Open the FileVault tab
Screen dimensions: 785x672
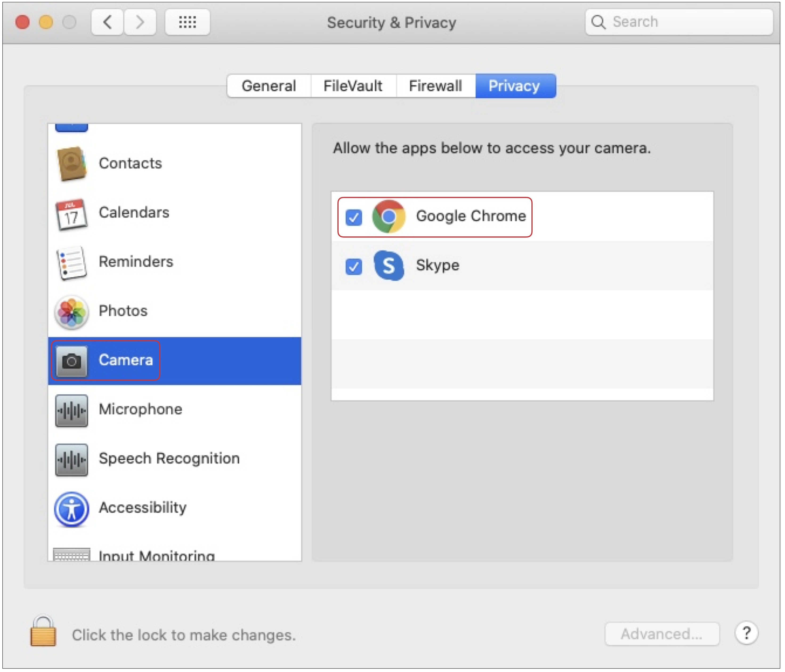(x=353, y=86)
